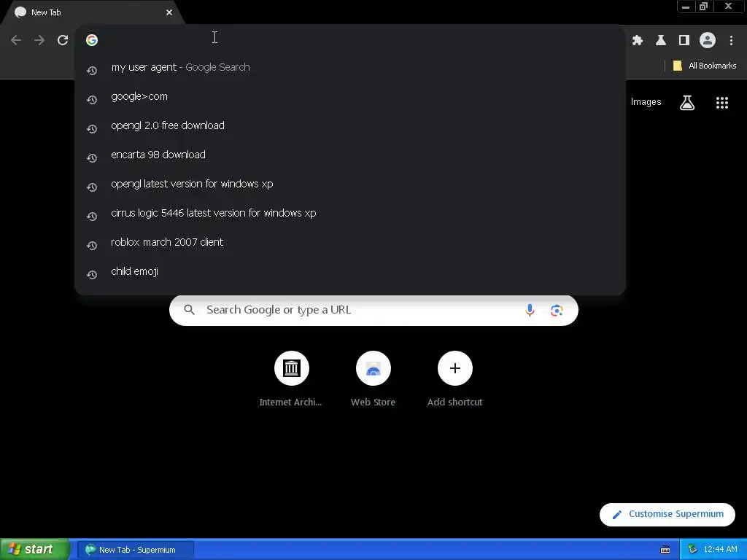
Task: Choose 'encarta 98 download' suggestion
Action: [x=350, y=155]
